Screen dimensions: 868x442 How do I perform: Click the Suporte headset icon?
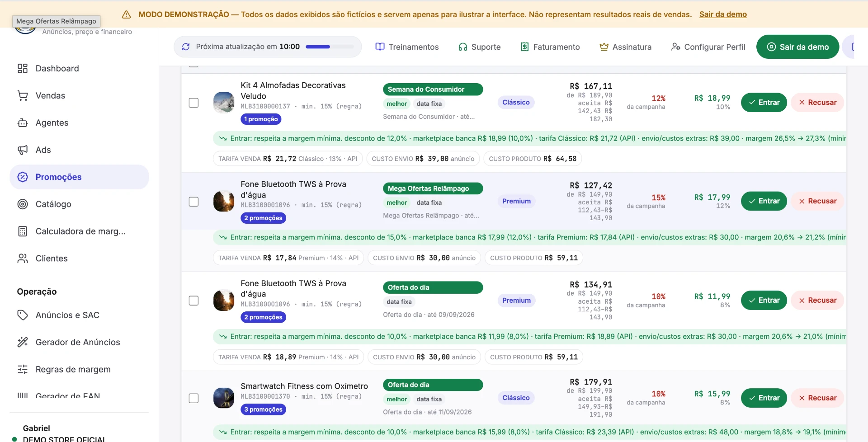pos(463,47)
